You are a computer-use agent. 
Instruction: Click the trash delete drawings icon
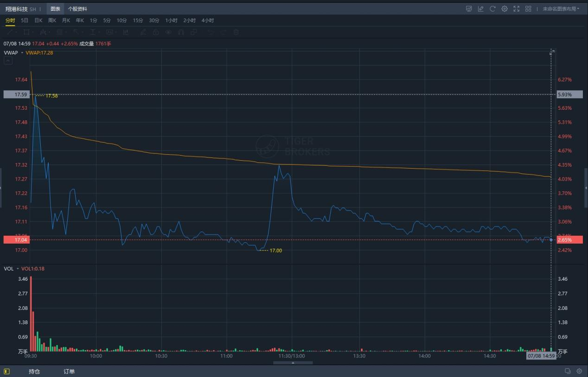point(236,32)
